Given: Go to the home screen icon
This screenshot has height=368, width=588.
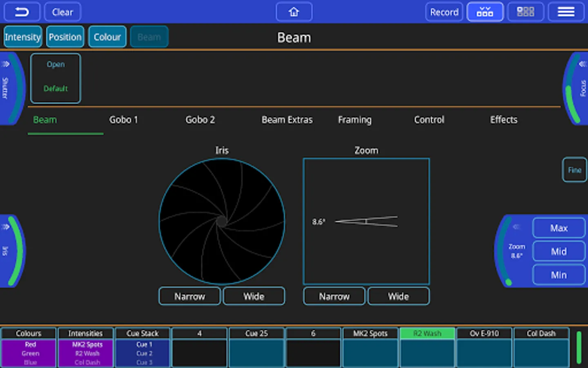Looking at the screenshot, I should click(294, 12).
